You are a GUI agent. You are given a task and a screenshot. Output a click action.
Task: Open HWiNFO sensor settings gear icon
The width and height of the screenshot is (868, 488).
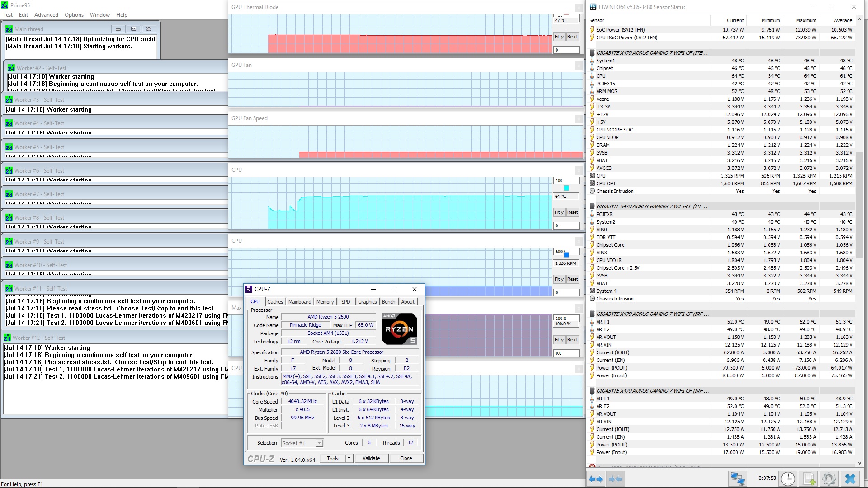pyautogui.click(x=829, y=479)
